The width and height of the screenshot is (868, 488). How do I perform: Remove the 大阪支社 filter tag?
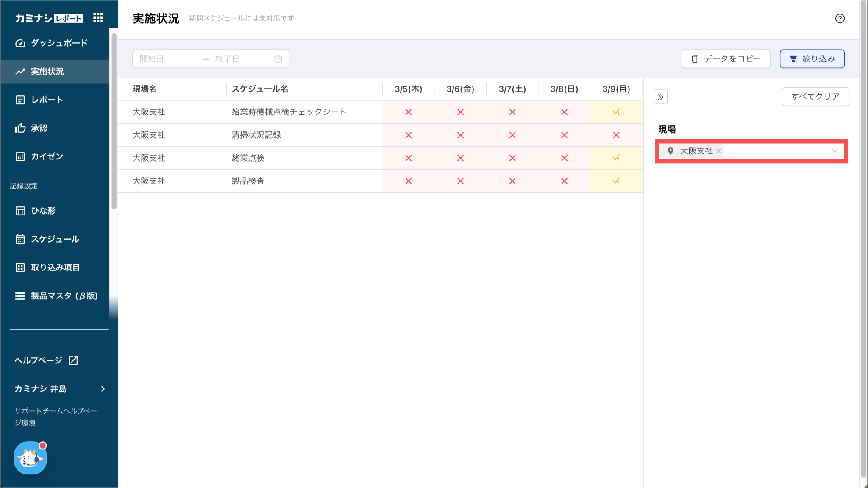pyautogui.click(x=718, y=151)
